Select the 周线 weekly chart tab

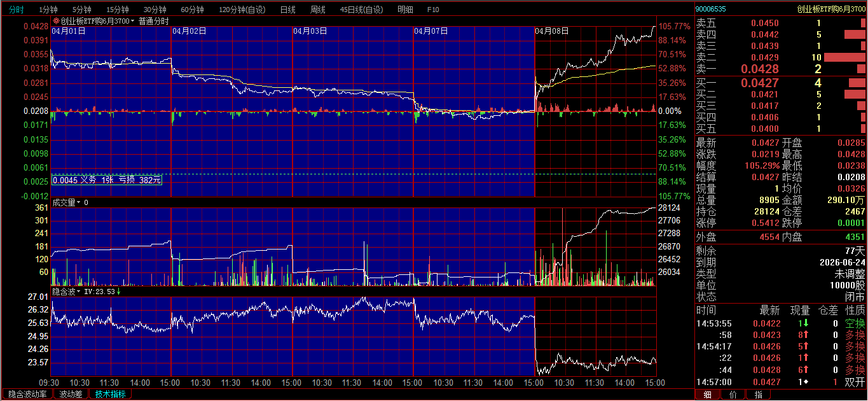point(317,10)
